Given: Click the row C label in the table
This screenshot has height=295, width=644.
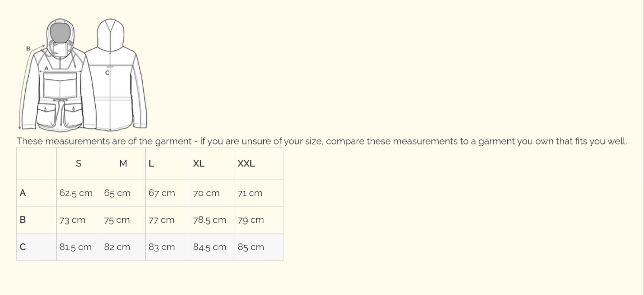Looking at the screenshot, I should tap(23, 247).
